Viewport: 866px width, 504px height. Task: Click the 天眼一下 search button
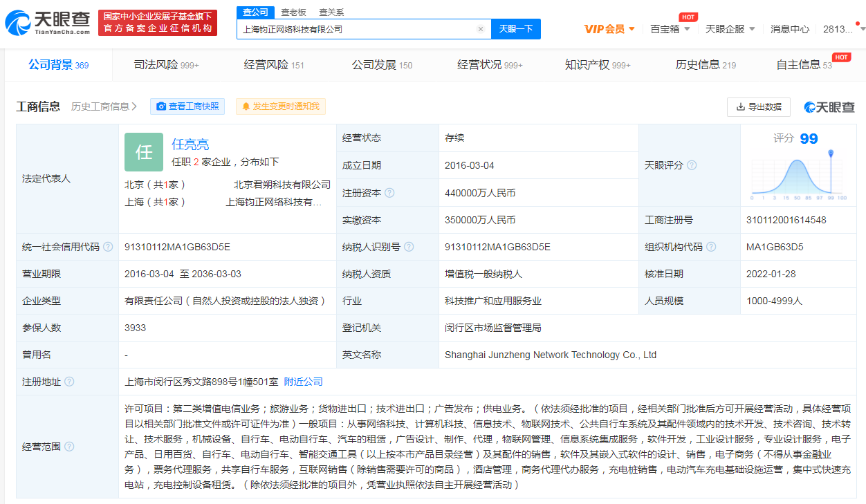pos(516,29)
